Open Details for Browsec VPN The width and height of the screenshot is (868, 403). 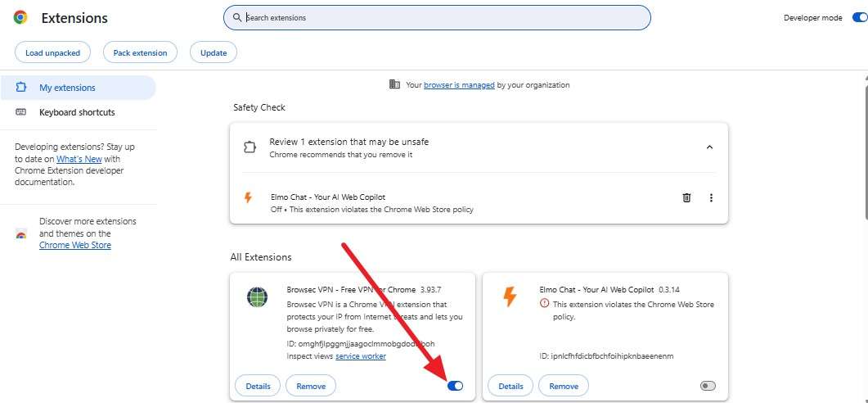[x=258, y=386]
